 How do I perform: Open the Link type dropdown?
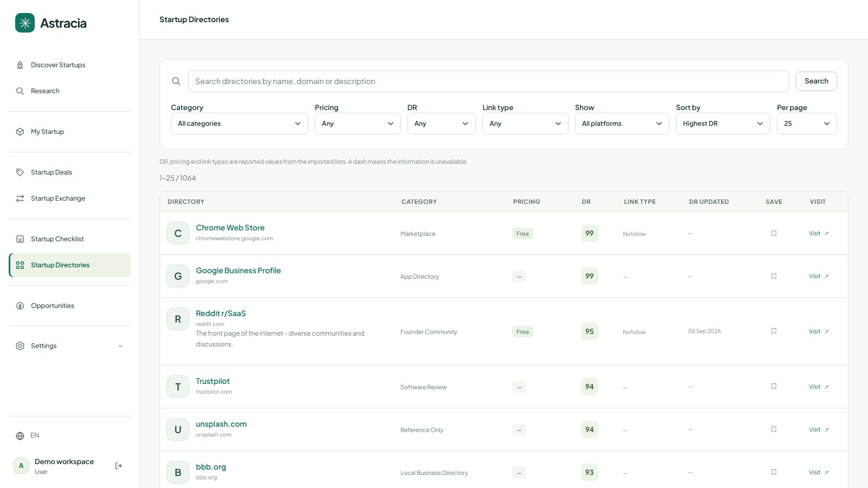pyautogui.click(x=525, y=124)
